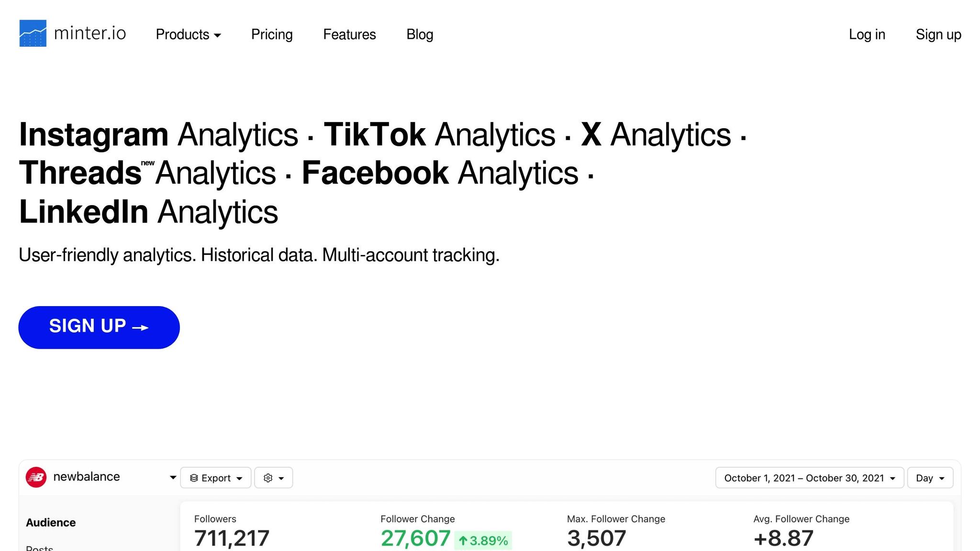This screenshot has height=551, width=980.
Task: Click the Sign up link in header
Action: coord(938,34)
